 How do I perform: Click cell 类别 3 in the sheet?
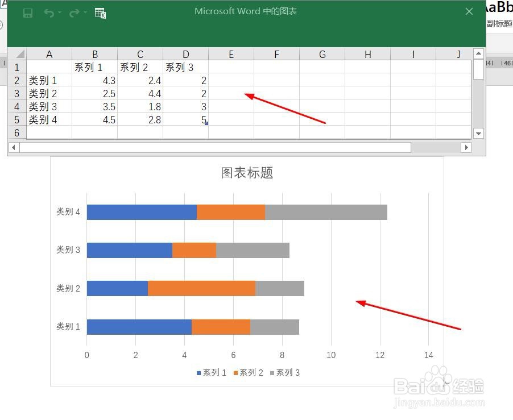(x=49, y=106)
